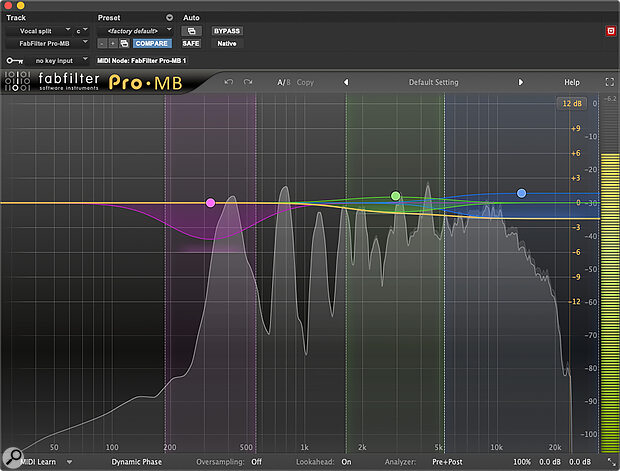Click the undo arrow icon
This screenshot has width=620, height=471.
pyautogui.click(x=229, y=82)
